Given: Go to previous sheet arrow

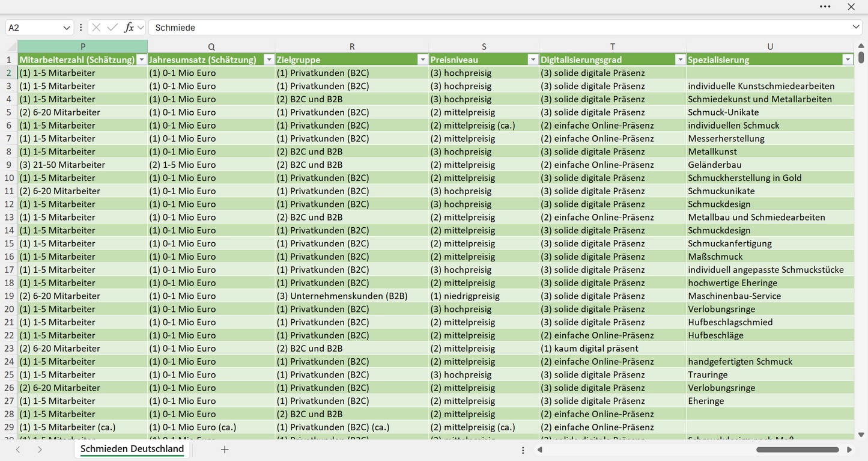Looking at the screenshot, I should [18, 449].
